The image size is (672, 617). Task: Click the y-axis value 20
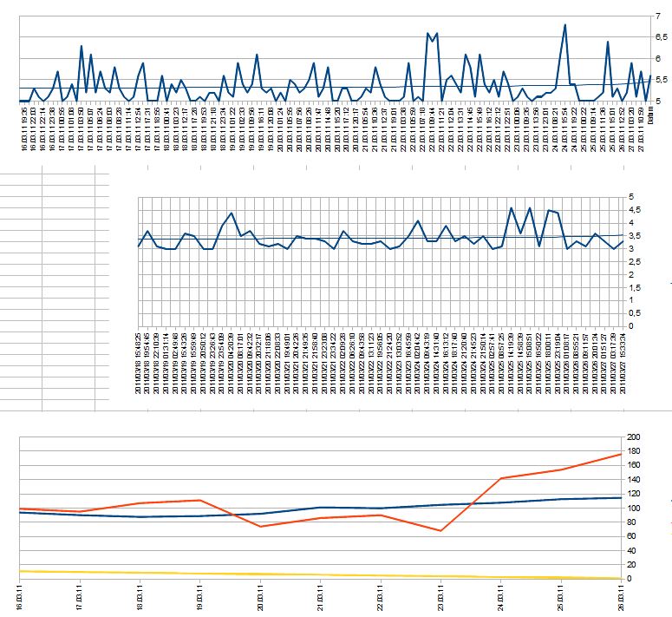point(631,565)
